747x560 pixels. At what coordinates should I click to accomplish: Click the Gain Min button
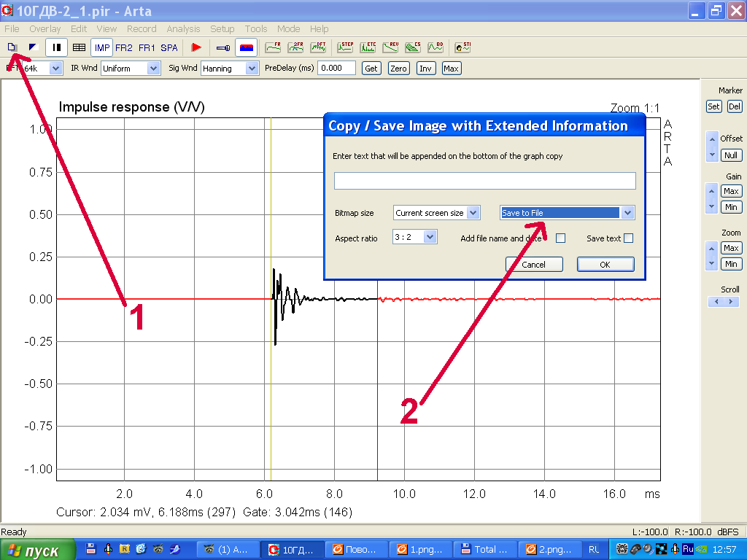point(731,207)
